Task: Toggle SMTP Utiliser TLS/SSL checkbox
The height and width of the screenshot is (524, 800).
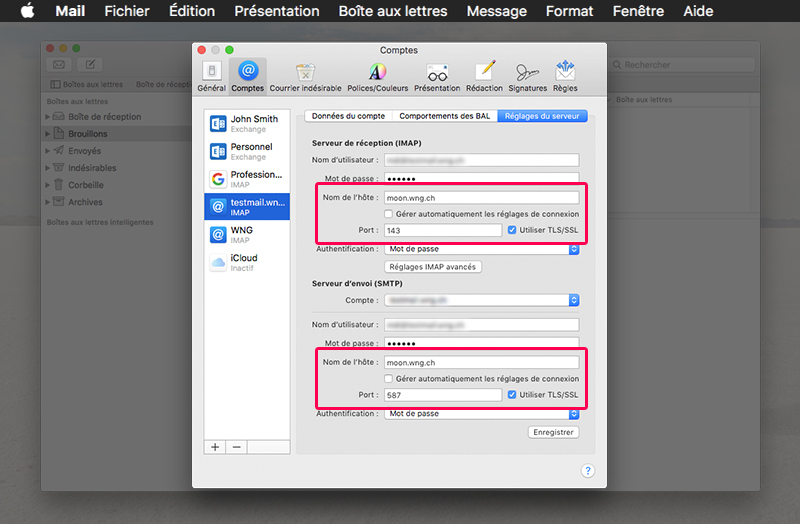Action: click(x=512, y=395)
